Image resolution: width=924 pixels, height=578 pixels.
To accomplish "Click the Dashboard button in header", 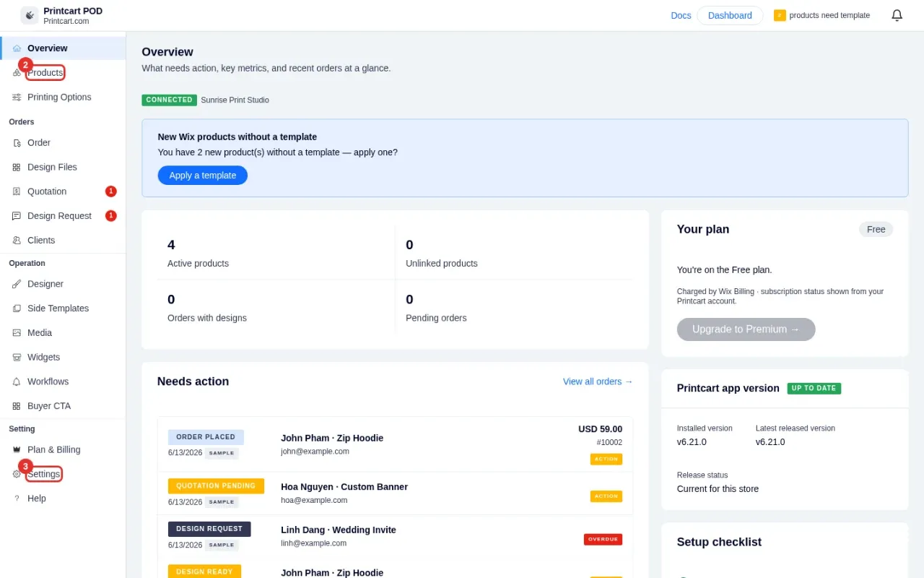I will tap(730, 15).
